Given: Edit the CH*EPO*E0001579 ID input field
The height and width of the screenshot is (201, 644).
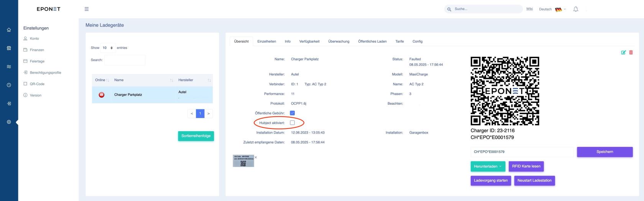Looking at the screenshot, I should pyautogui.click(x=522, y=152).
